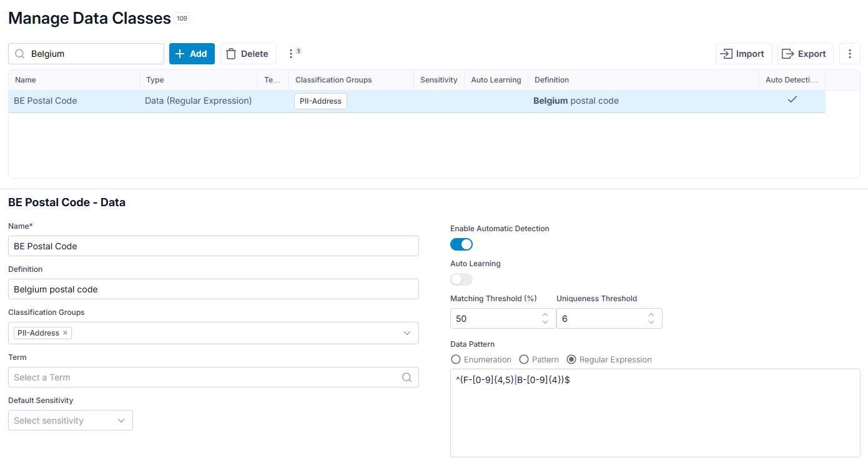Screen dimensions: 868x468
Task: Export data classes
Action: (806, 54)
